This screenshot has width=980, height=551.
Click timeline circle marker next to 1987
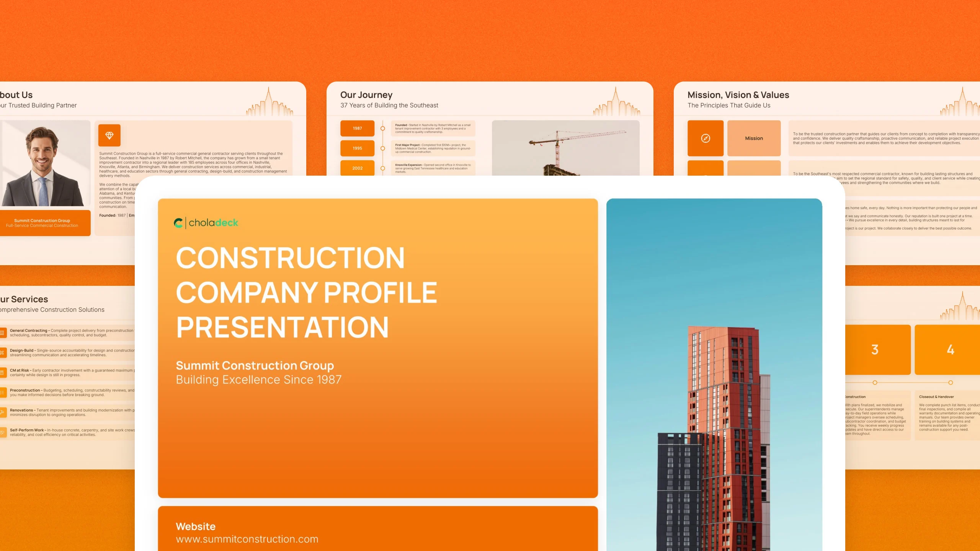click(x=382, y=129)
